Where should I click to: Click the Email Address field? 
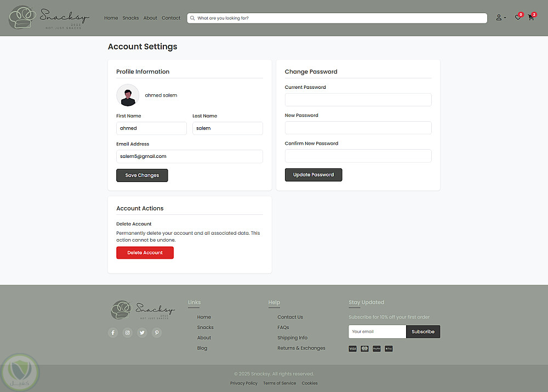coord(190,156)
